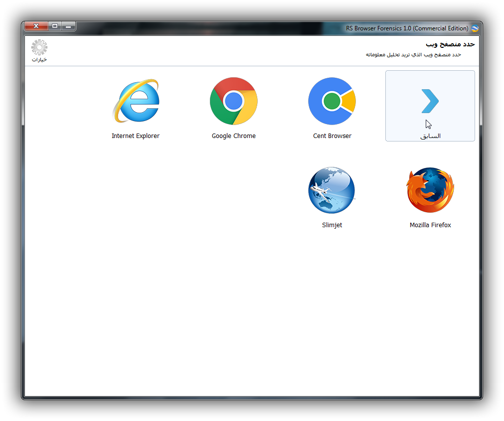Image resolution: width=504 pixels, height=421 pixels.
Task: Click the blue chevron on السابق button
Action: [x=430, y=101]
